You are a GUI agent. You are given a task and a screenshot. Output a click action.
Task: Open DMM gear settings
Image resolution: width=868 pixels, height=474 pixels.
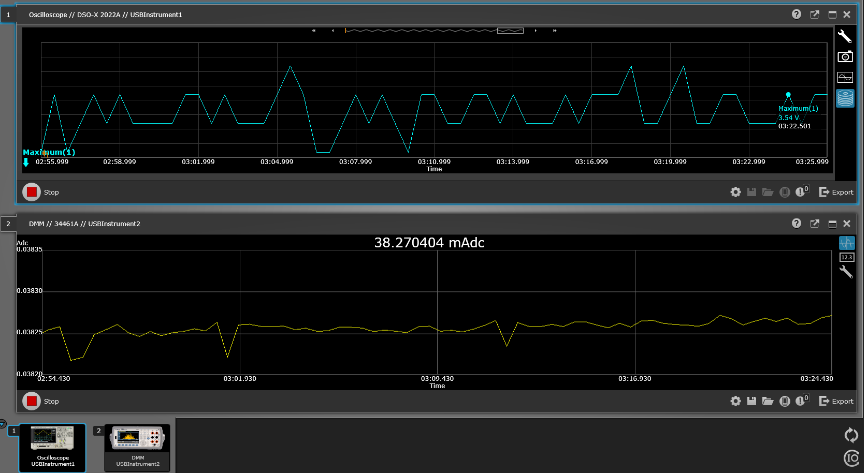pyautogui.click(x=735, y=401)
